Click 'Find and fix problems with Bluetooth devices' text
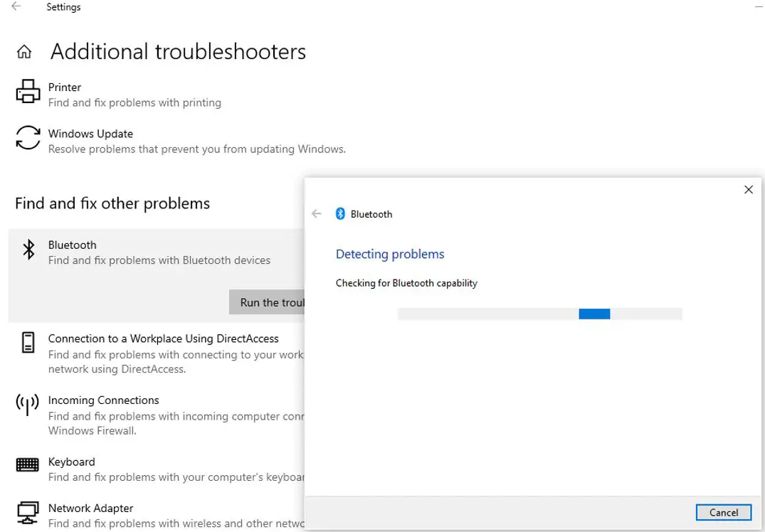Image resolution: width=765 pixels, height=532 pixels. [159, 260]
